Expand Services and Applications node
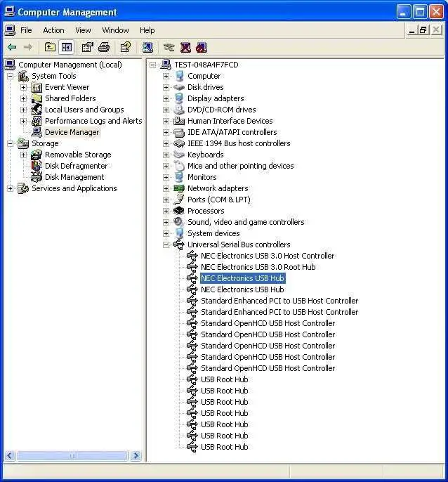The height and width of the screenshot is (482, 448). click(10, 188)
